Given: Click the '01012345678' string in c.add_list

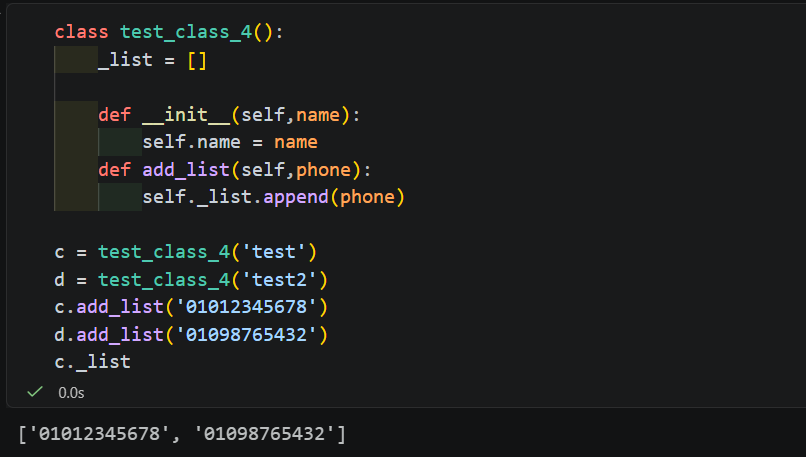Looking at the screenshot, I should 246,307.
